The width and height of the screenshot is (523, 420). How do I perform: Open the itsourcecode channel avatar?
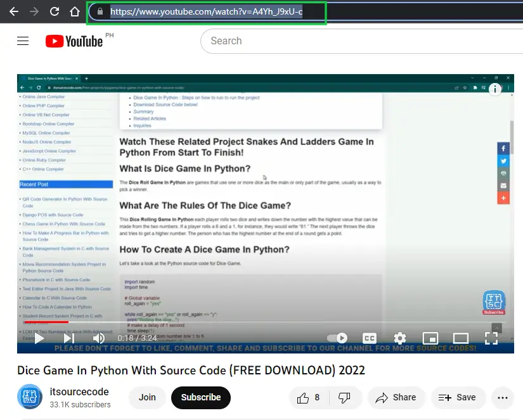(30, 397)
